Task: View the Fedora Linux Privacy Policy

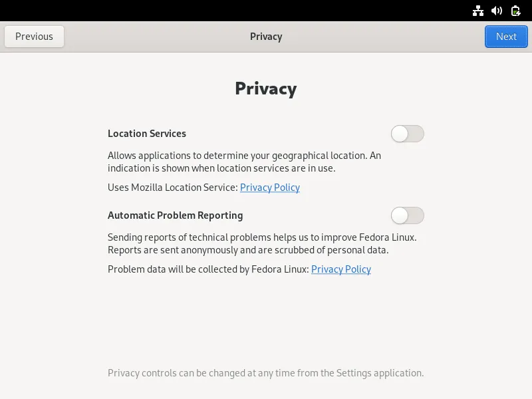Action: point(340,269)
